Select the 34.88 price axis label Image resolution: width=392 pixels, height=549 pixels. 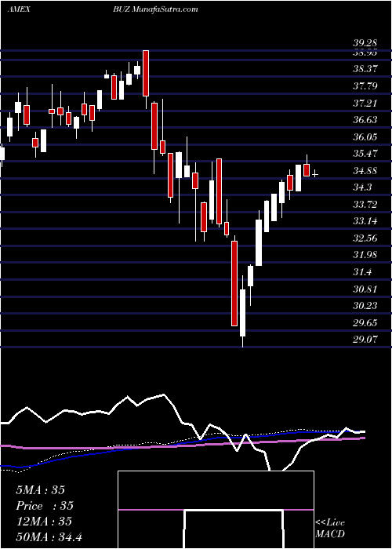click(365, 170)
